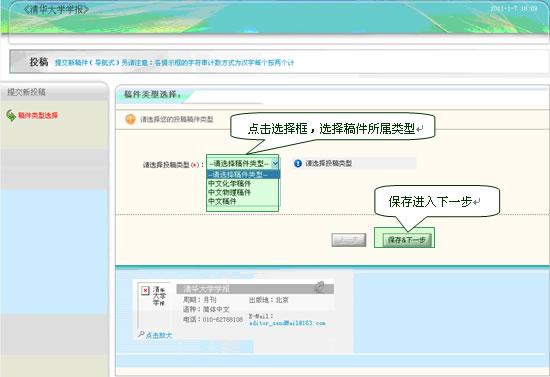The width and height of the screenshot is (550, 377).
Task: Click the date-time text in banner corner
Action: [514, 8]
